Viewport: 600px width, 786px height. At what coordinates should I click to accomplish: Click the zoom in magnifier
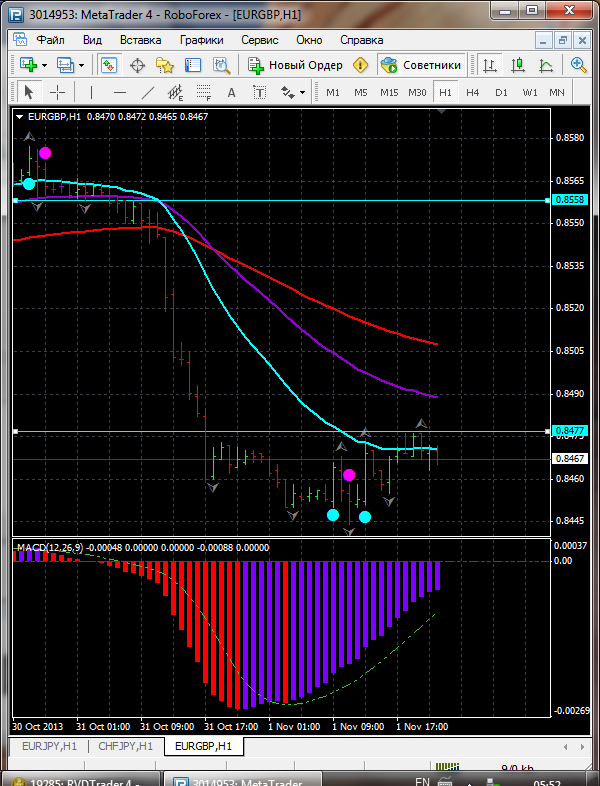click(x=578, y=65)
